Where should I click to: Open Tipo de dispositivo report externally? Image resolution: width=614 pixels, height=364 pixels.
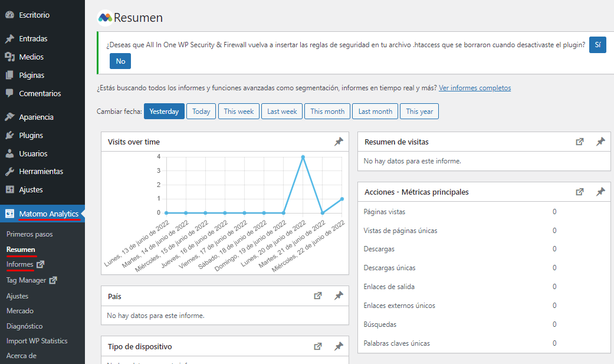tap(318, 346)
